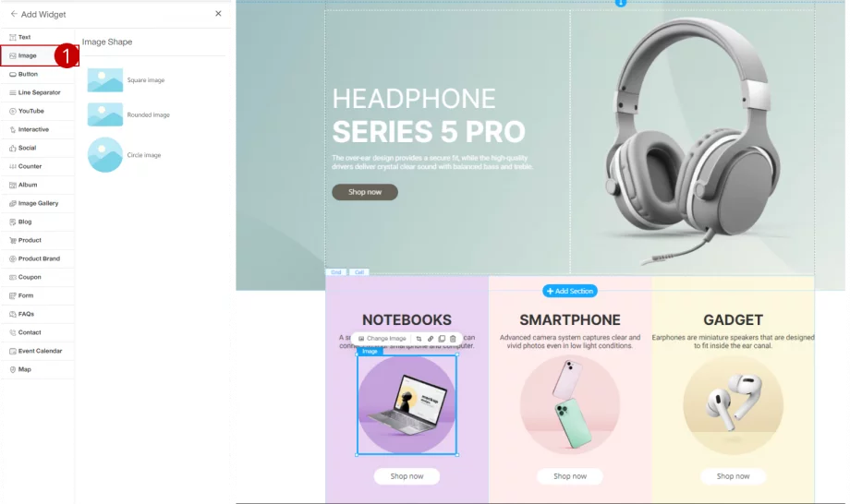Image resolution: width=850 pixels, height=504 pixels.
Task: Open the Image Gallery widget
Action: (37, 204)
